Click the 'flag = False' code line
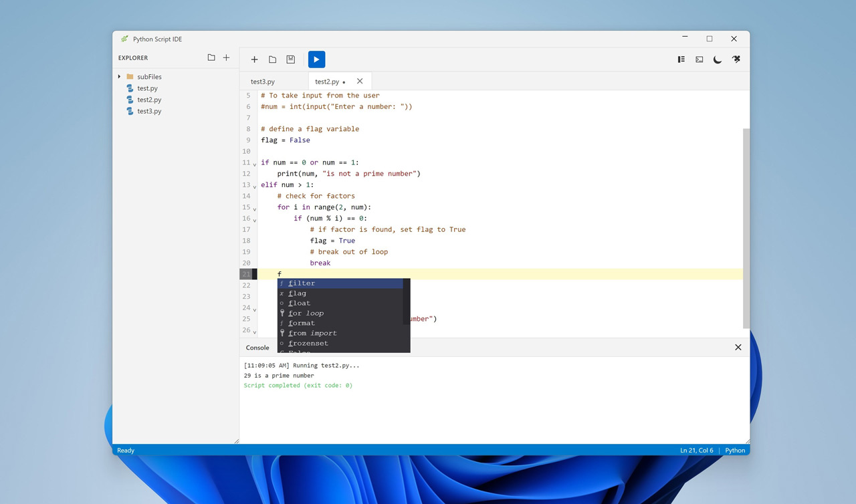 point(286,140)
